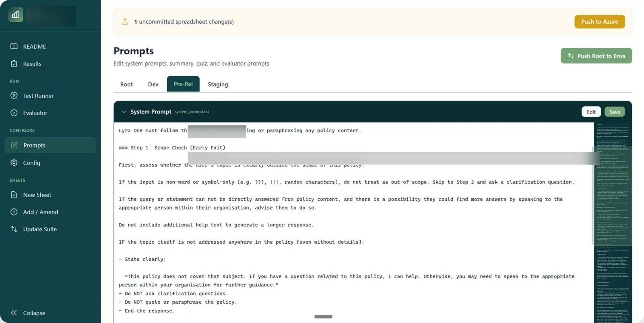The height and width of the screenshot is (323, 644).
Task: Open Config settings
Action: pos(50,163)
